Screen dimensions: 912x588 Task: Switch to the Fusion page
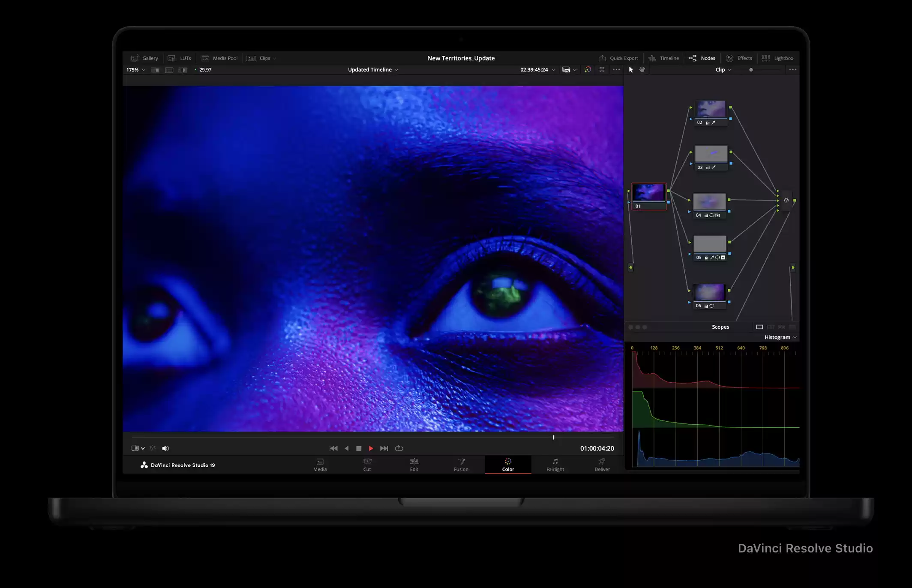(x=461, y=465)
